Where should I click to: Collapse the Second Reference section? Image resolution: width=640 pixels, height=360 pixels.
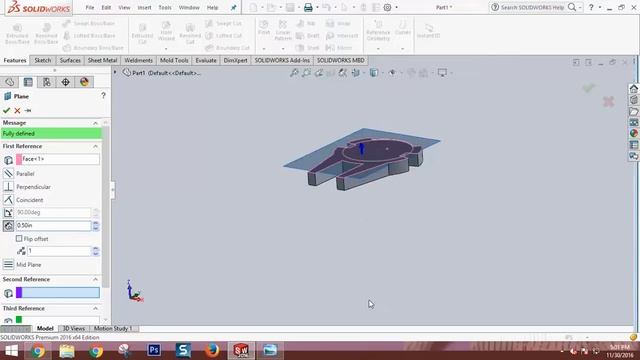pos(96,280)
